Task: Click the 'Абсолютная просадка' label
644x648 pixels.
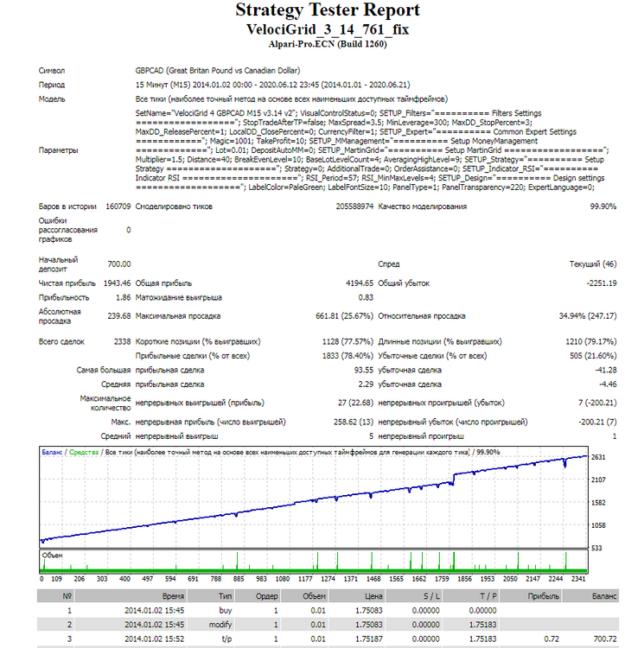Action: (60, 316)
